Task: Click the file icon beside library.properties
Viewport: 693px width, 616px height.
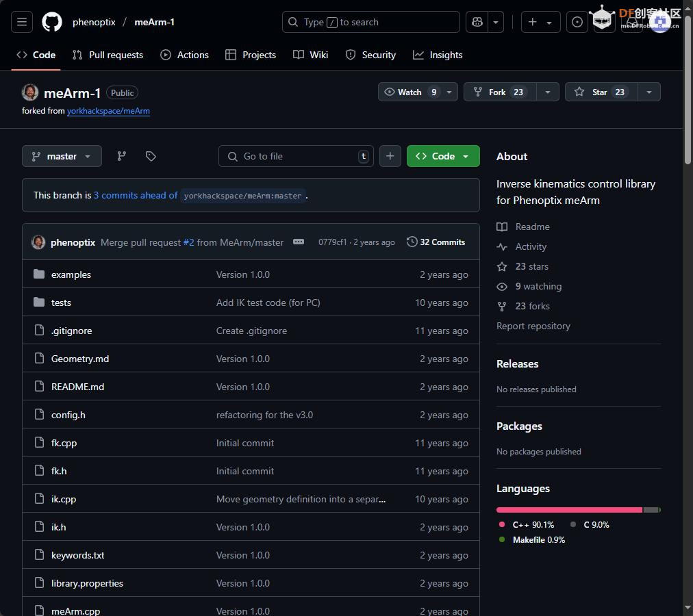Action: click(x=39, y=583)
